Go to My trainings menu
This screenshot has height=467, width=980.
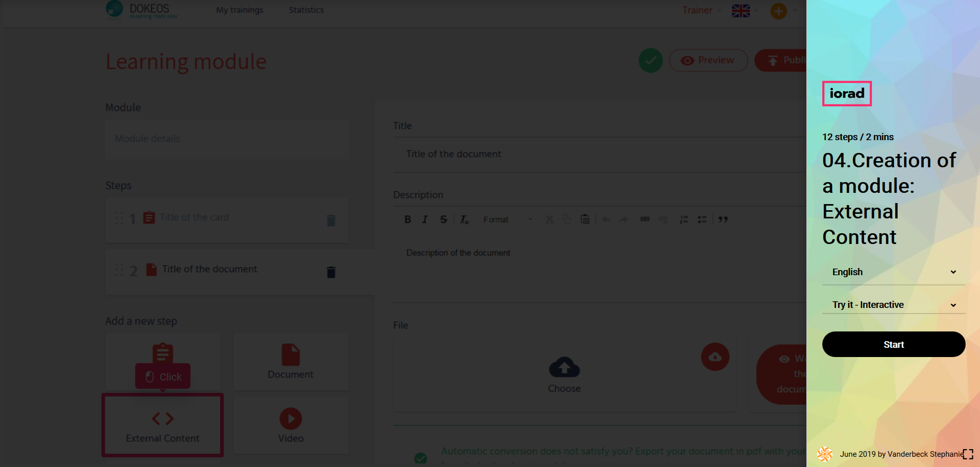pos(240,10)
